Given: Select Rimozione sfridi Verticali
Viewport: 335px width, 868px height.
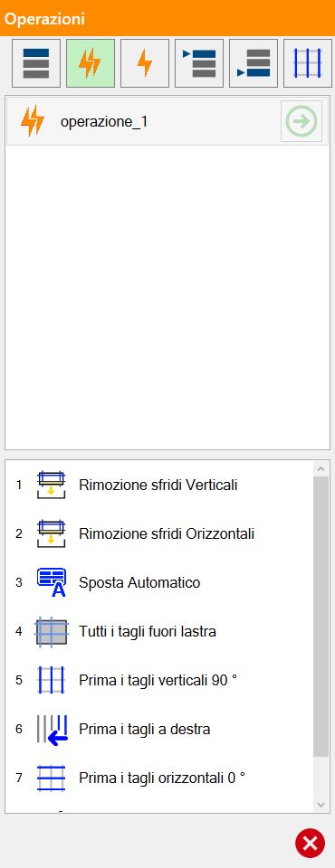Looking at the screenshot, I should coord(158,485).
